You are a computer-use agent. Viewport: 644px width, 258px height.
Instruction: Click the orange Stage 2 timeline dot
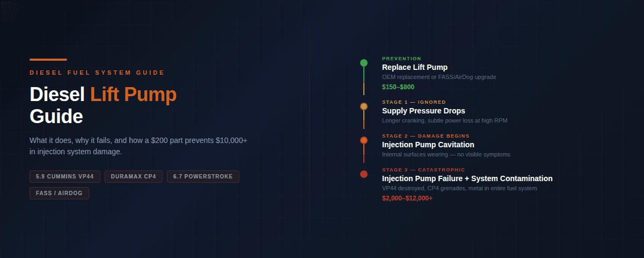click(x=364, y=140)
